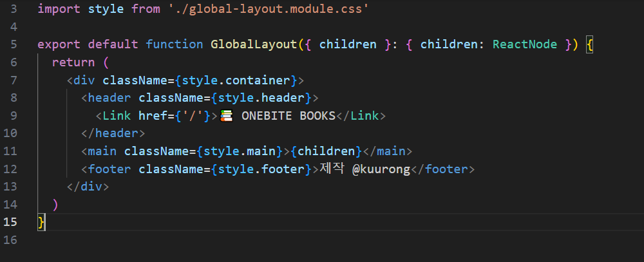Click the '/' string inside href
644x262 pixels.
(193, 116)
